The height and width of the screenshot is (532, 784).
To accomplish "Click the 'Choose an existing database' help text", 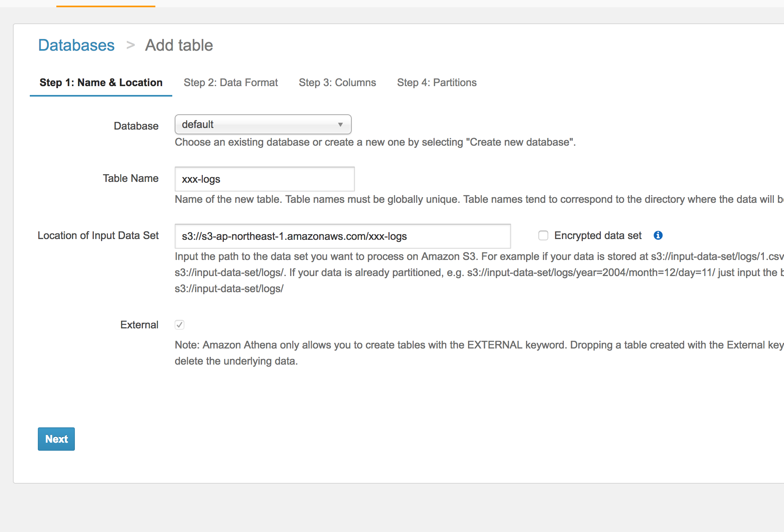I will click(x=375, y=142).
